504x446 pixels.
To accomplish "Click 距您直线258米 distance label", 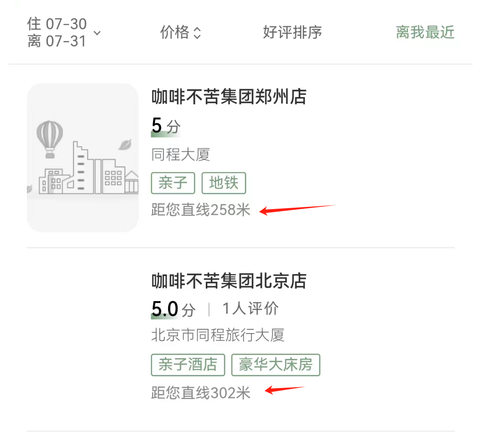I will (201, 210).
